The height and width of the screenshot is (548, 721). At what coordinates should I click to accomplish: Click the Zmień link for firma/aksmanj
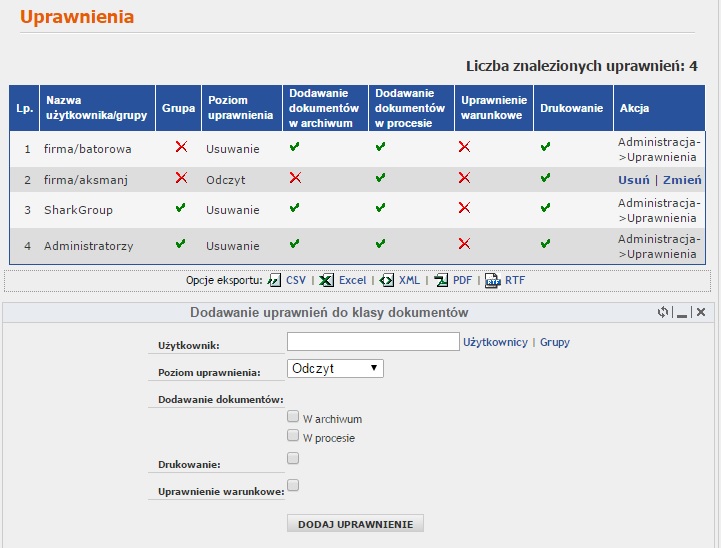pos(682,180)
